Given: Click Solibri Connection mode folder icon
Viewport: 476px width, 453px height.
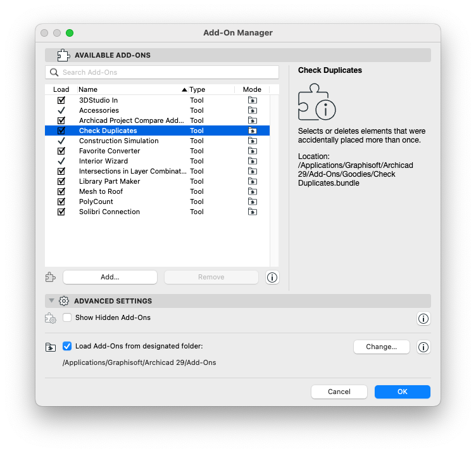Looking at the screenshot, I should tap(253, 212).
